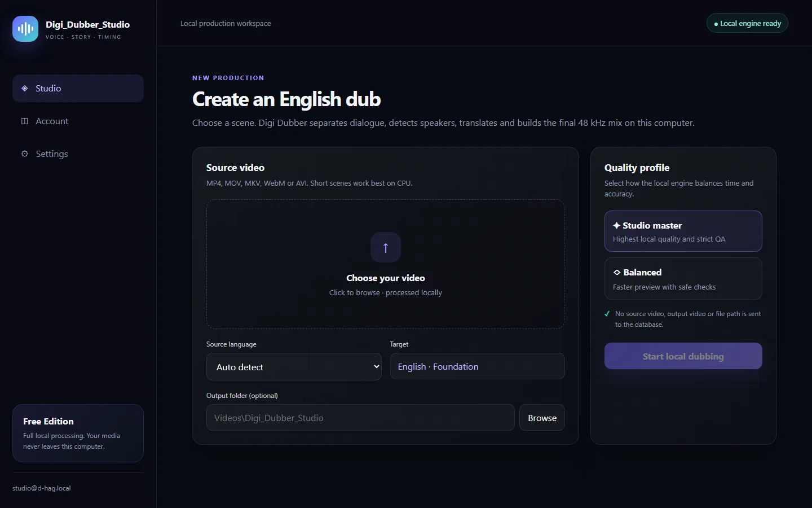The image size is (812, 508).
Task: Click the NEW PRODUCTION label
Action: point(228,78)
